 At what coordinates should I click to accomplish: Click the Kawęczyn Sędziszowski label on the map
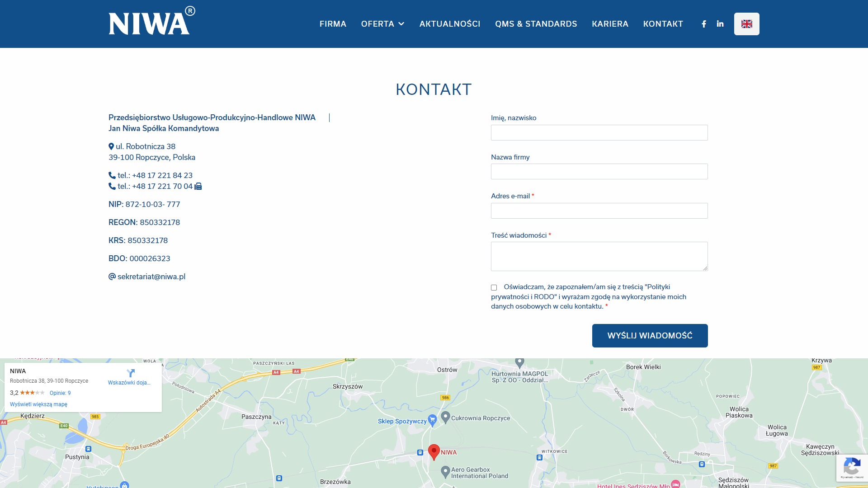(820, 450)
